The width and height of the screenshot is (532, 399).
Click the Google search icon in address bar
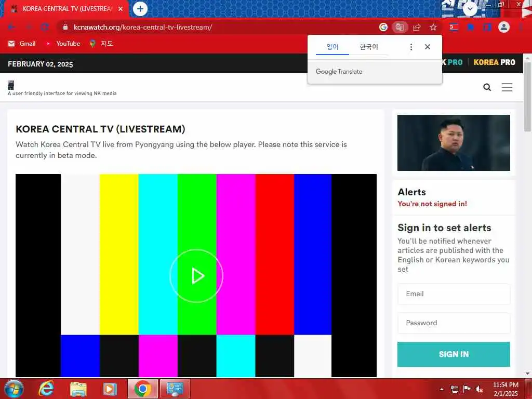click(383, 27)
